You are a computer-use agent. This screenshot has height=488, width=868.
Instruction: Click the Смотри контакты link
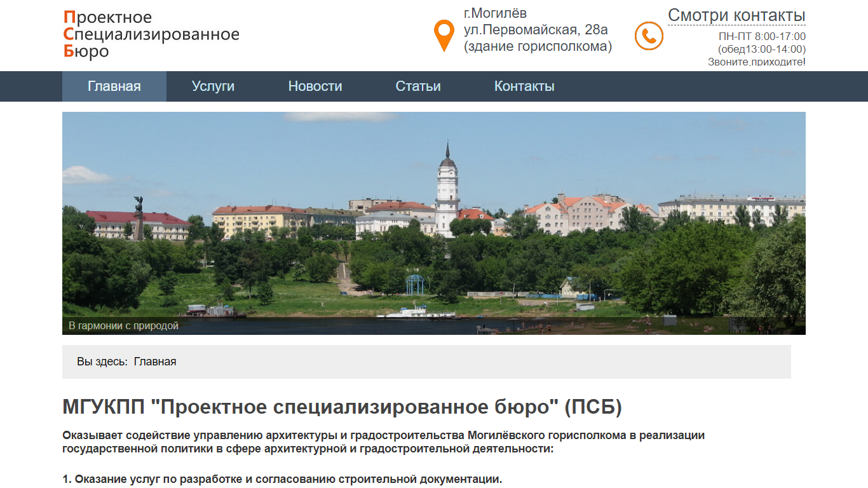pos(736,15)
